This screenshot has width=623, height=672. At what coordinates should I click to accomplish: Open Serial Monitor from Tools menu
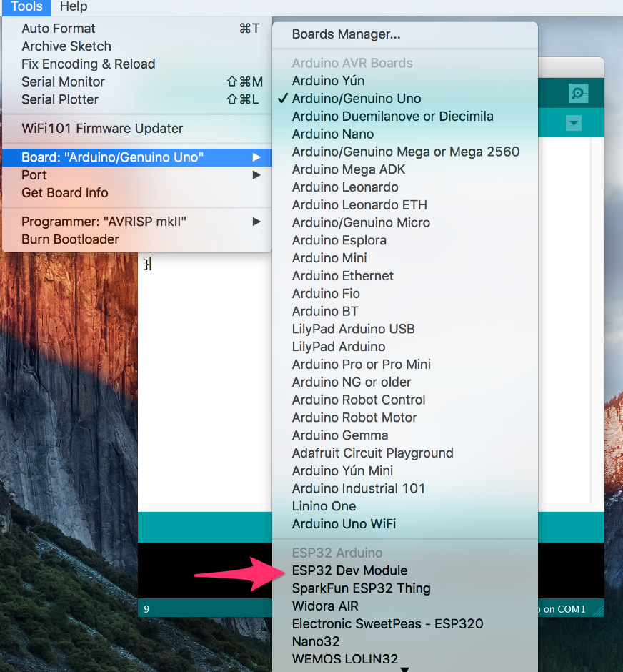[x=137, y=81]
